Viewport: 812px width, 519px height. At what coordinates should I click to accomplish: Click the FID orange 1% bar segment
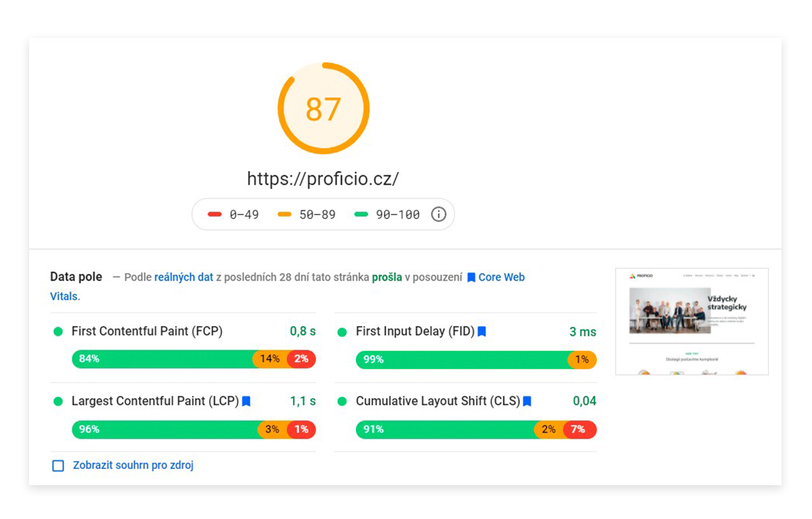pyautogui.click(x=582, y=359)
